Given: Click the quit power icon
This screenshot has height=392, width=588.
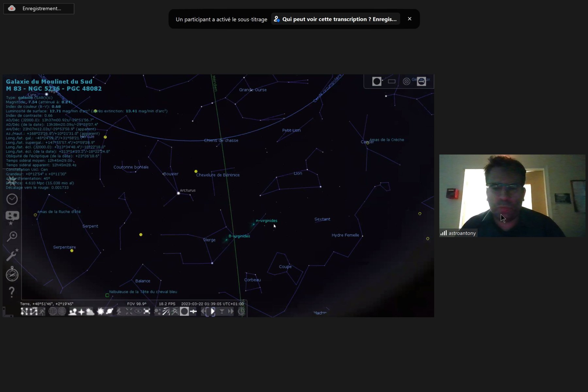Looking at the screenshot, I should [241, 312].
